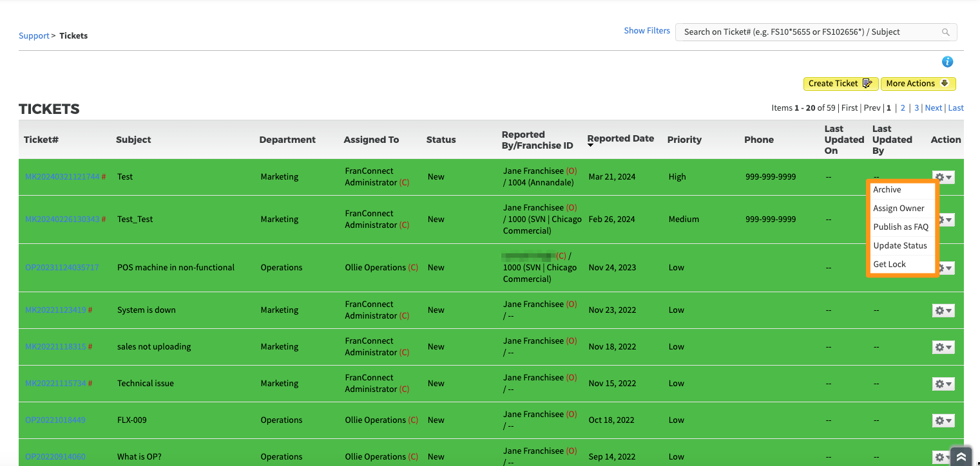Open the gear menu for sales not uploading

tap(943, 347)
